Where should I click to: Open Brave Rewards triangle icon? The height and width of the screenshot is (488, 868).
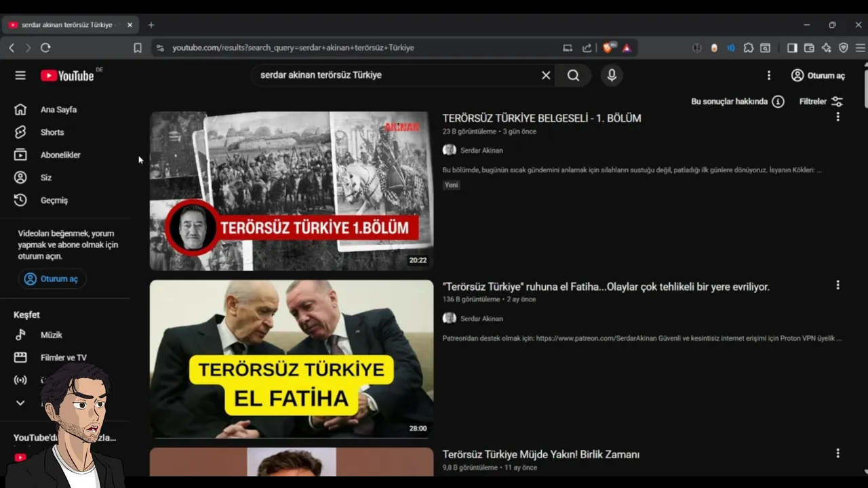pyautogui.click(x=627, y=48)
